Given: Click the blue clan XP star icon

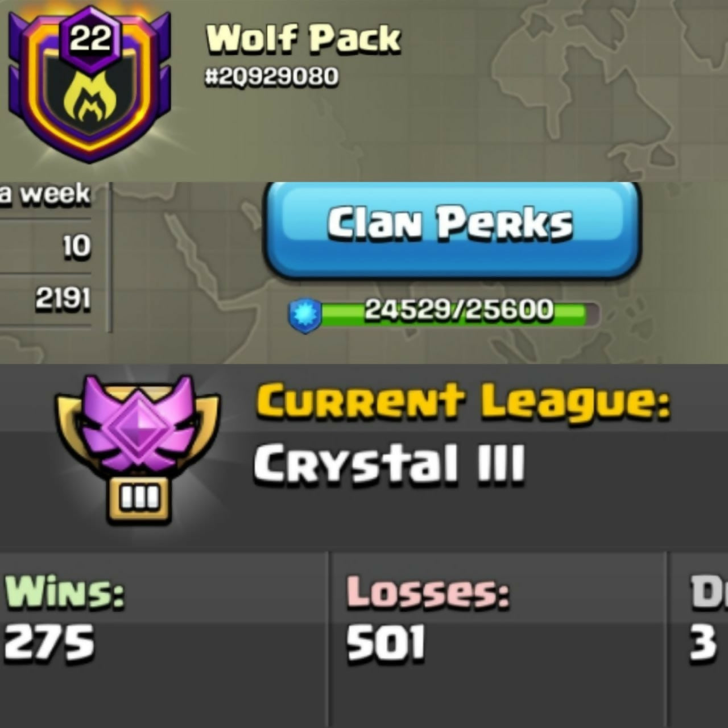Looking at the screenshot, I should (305, 316).
